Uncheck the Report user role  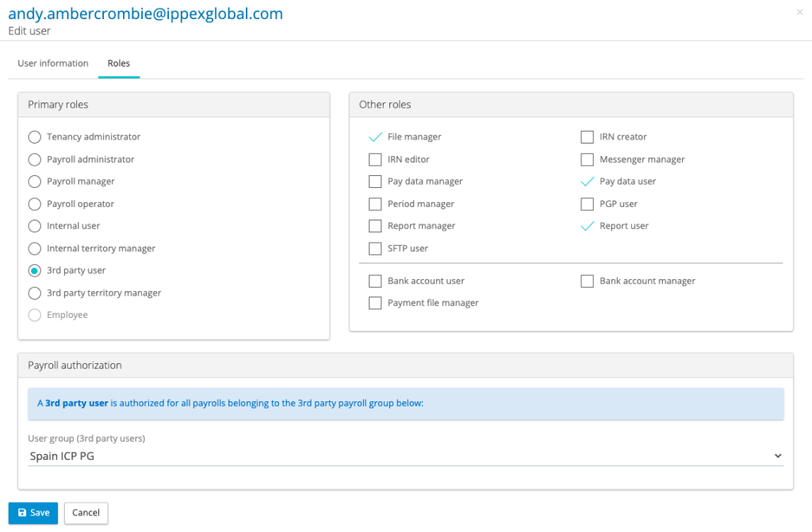(587, 226)
